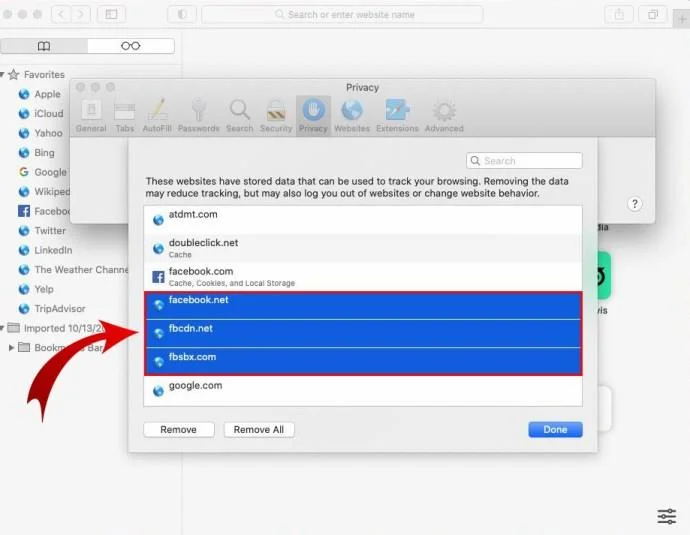Click the Remove button
The height and width of the screenshot is (535, 690).
point(179,429)
